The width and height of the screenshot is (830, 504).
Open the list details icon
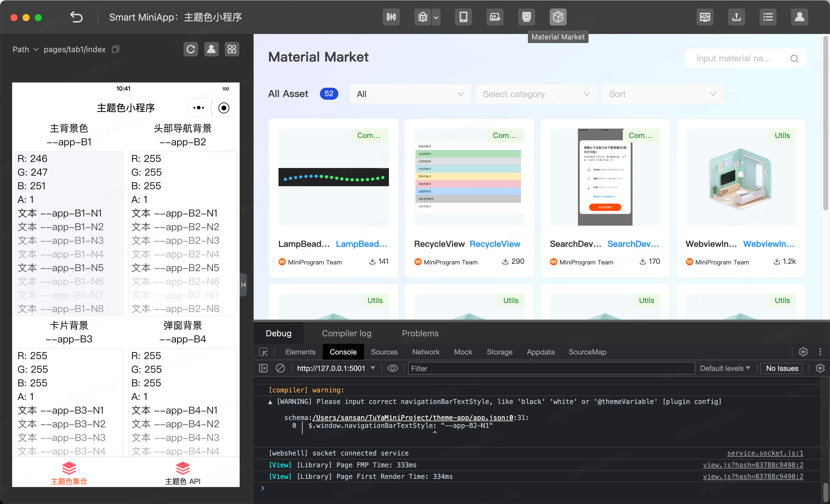pos(768,17)
